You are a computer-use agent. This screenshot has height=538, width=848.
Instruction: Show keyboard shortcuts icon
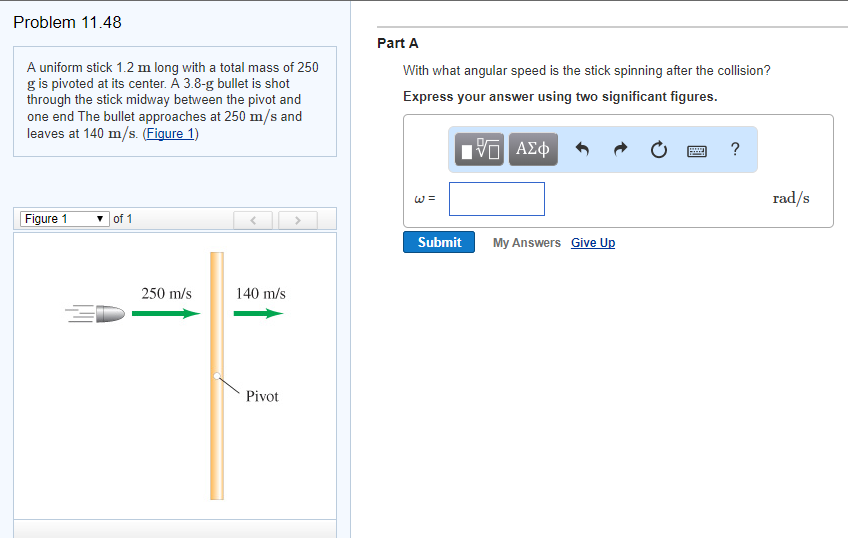coord(697,151)
